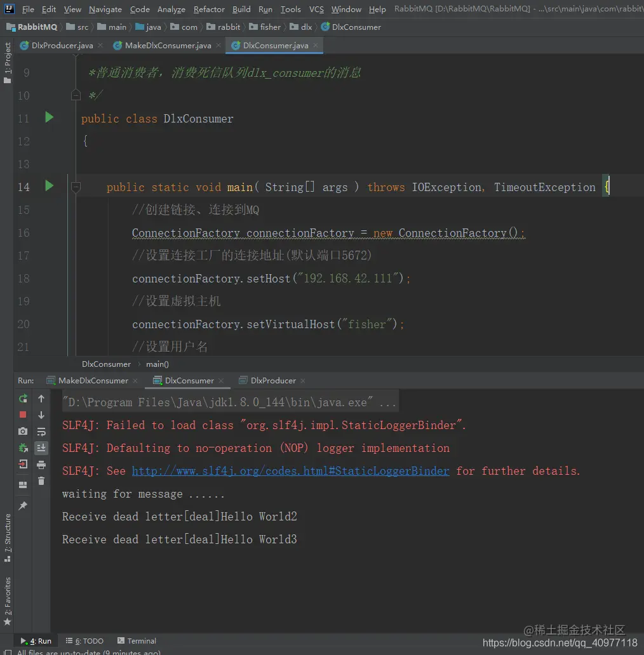Viewport: 644px width, 655px height.
Task: Open the Favorites tool window
Action: coord(7,600)
